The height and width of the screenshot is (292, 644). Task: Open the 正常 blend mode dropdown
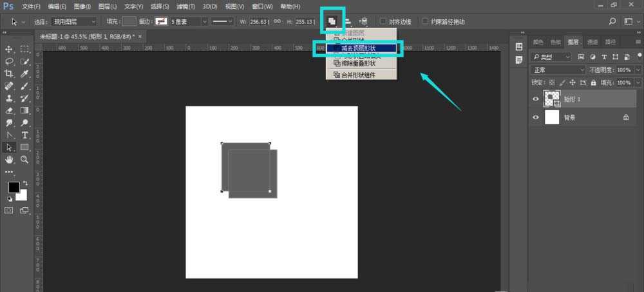point(551,70)
